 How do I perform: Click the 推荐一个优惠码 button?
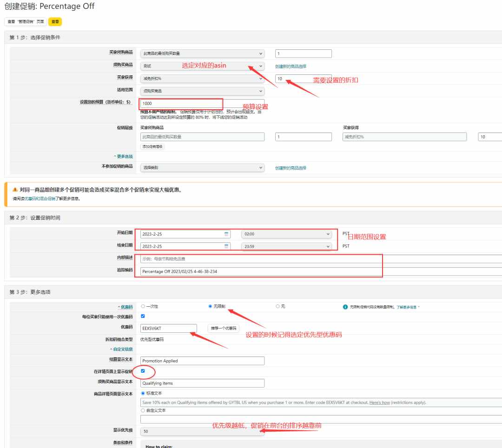pos(224,328)
